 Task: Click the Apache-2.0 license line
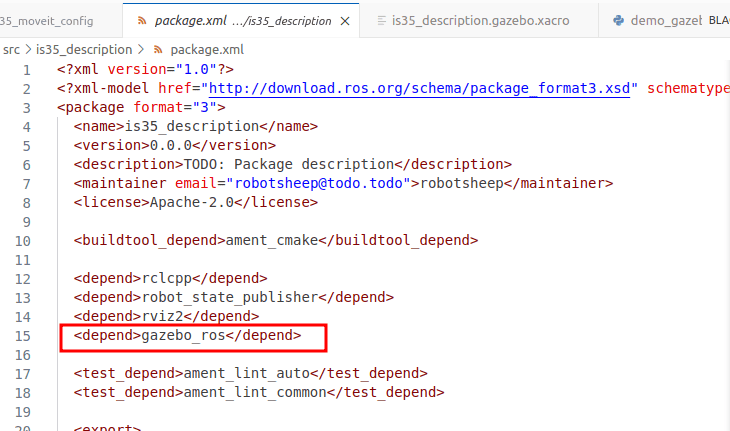[x=196, y=202]
